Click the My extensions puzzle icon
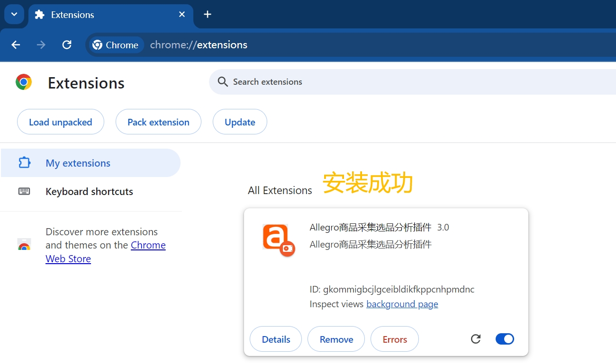Viewport: 616px width, 364px height. 24,163
